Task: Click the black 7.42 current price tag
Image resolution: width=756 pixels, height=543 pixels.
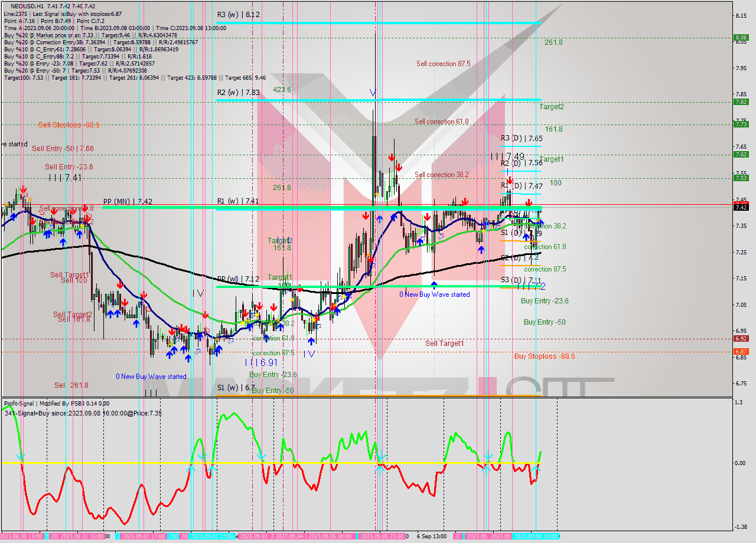Action: pos(741,207)
